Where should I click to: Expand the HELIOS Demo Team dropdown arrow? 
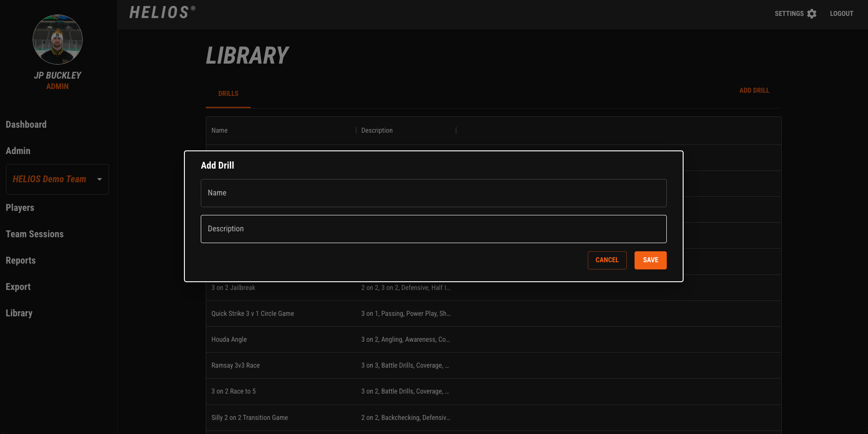[x=99, y=179]
